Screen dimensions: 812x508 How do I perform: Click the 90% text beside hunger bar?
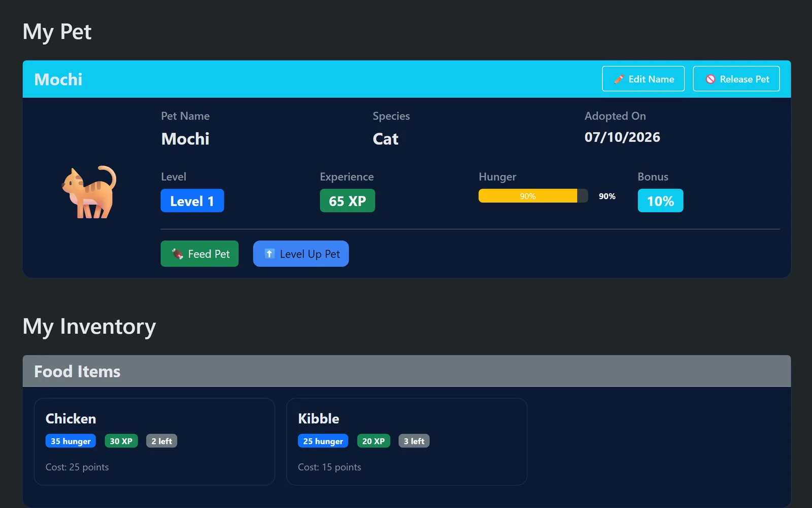click(x=607, y=196)
